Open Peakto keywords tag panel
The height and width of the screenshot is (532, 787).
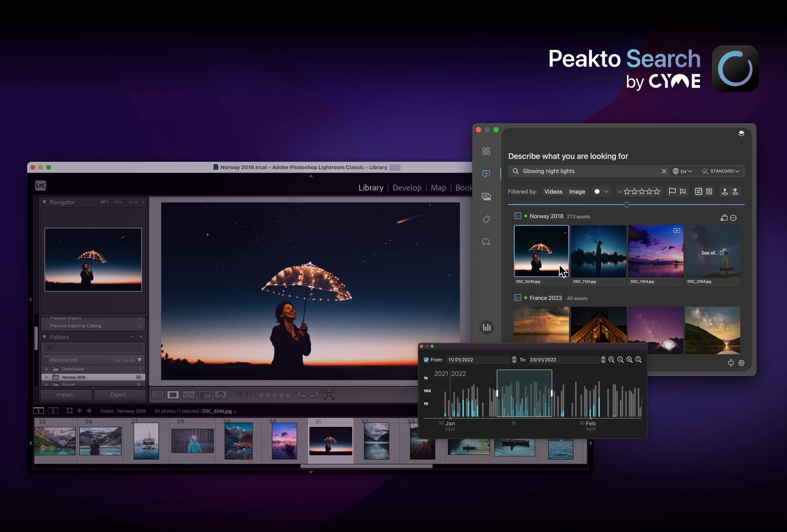pos(486,219)
